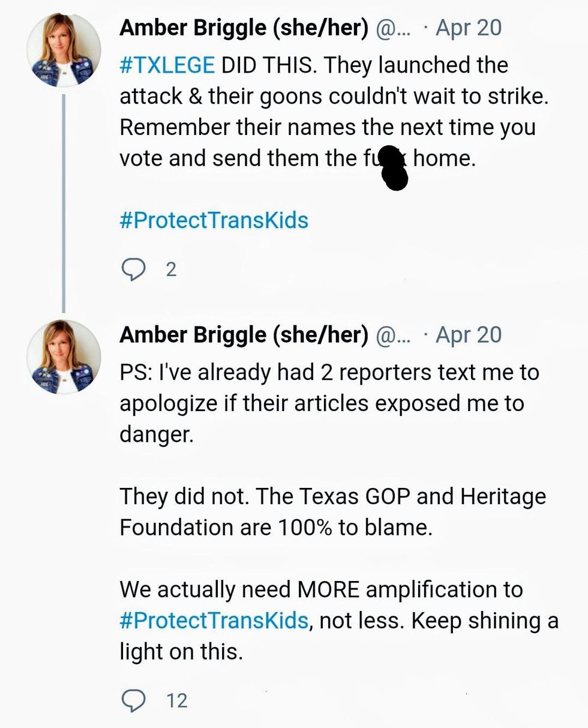The height and width of the screenshot is (728, 588).
Task: Open #ProtectTransKids hashtag in the second tweet
Action: pos(214,620)
